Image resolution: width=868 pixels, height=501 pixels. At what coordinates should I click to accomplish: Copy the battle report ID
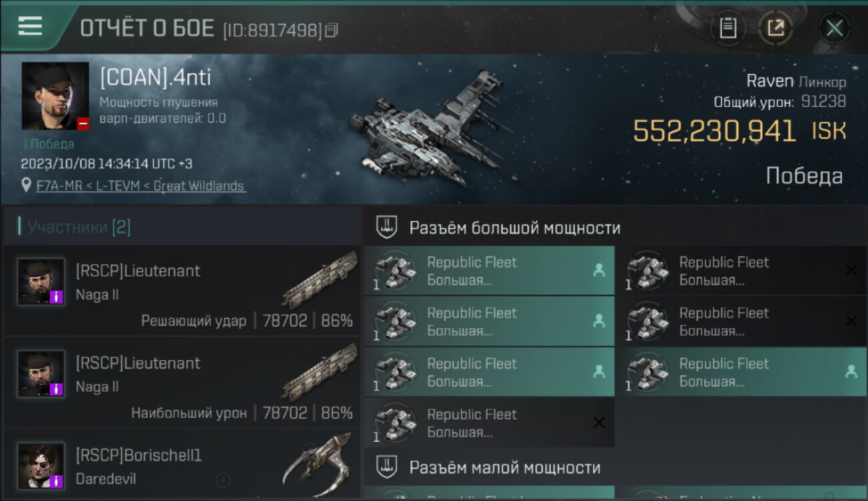click(332, 30)
